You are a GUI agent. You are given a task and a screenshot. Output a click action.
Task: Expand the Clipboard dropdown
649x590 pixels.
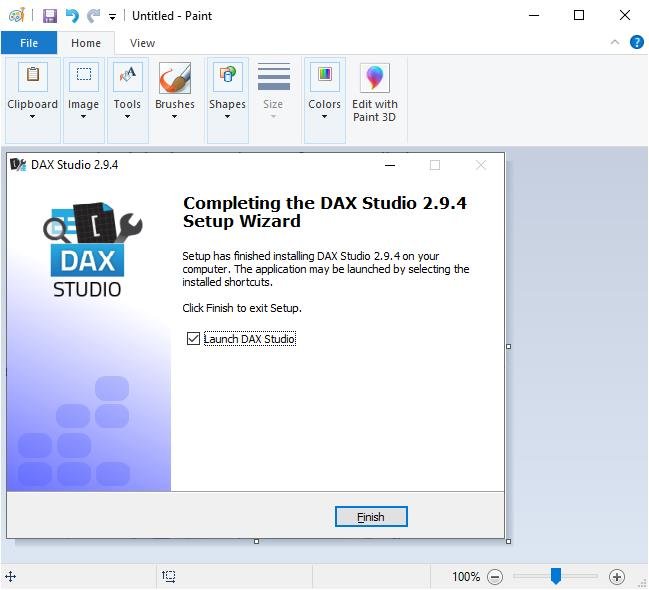pyautogui.click(x=32, y=116)
